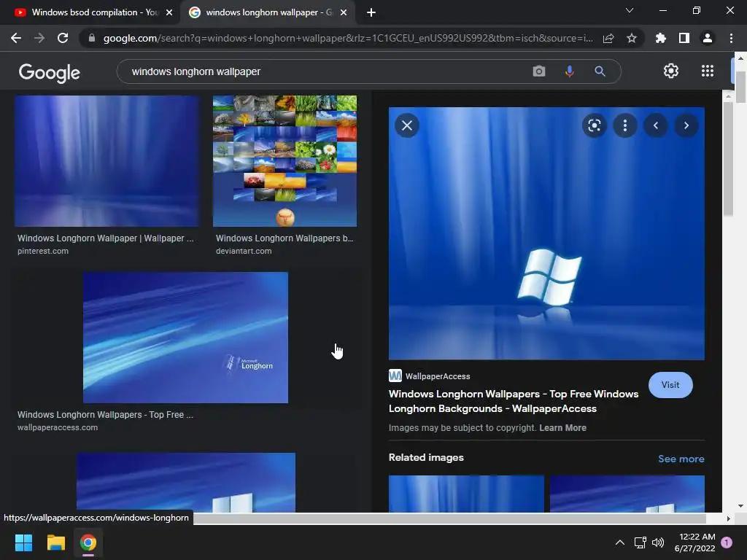Click Chrome icon in taskbar

tap(88, 542)
